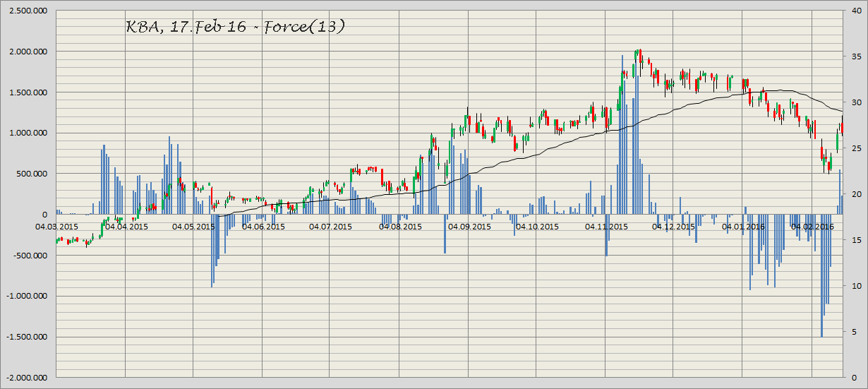The width and height of the screenshot is (868, 389).
Task: Select the 10 right axis label
Action: 855,286
